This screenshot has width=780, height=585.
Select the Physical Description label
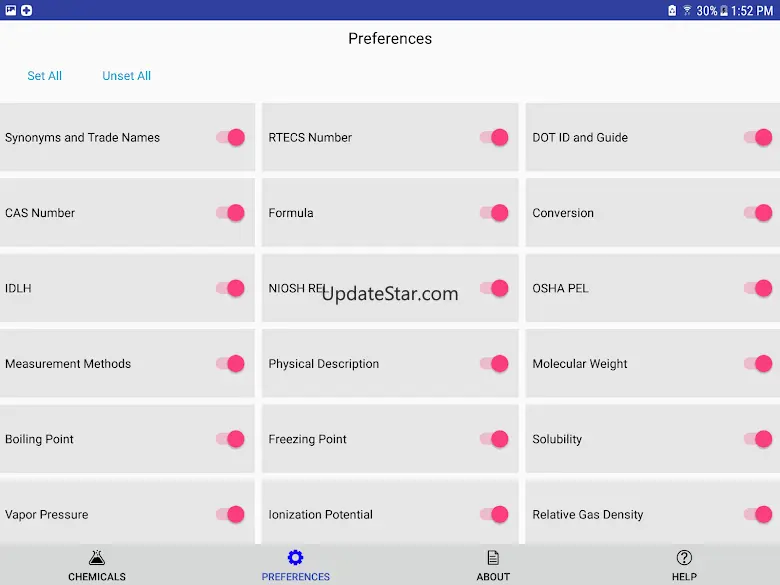[x=324, y=364]
